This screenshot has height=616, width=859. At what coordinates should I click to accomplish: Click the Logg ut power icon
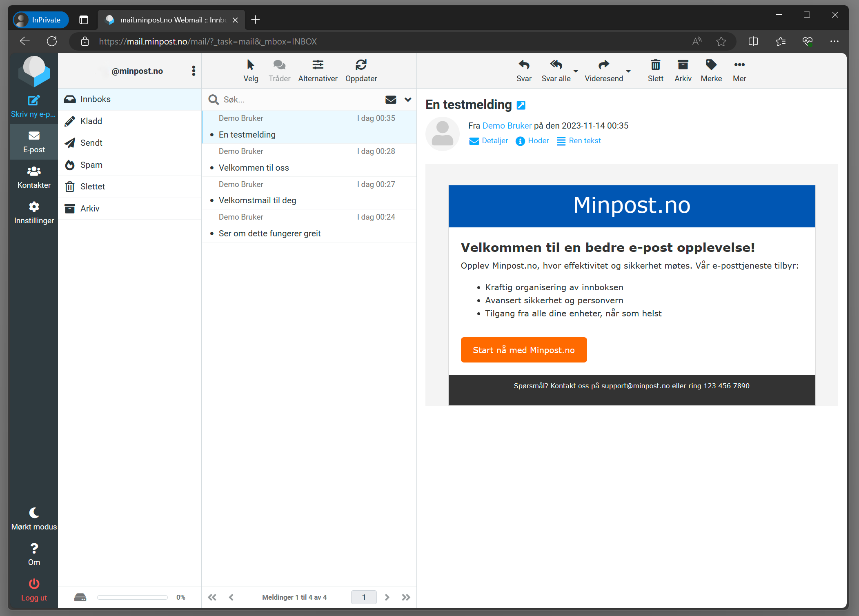click(34, 584)
